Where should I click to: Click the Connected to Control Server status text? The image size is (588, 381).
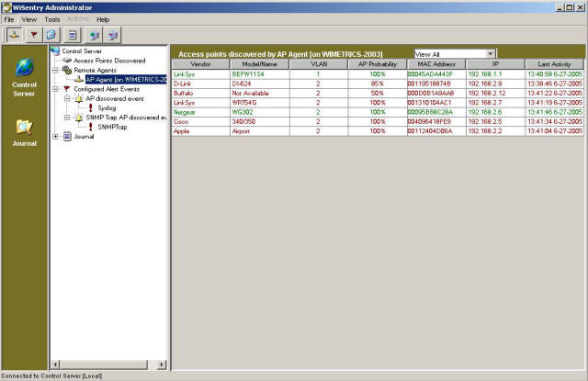click(51, 375)
